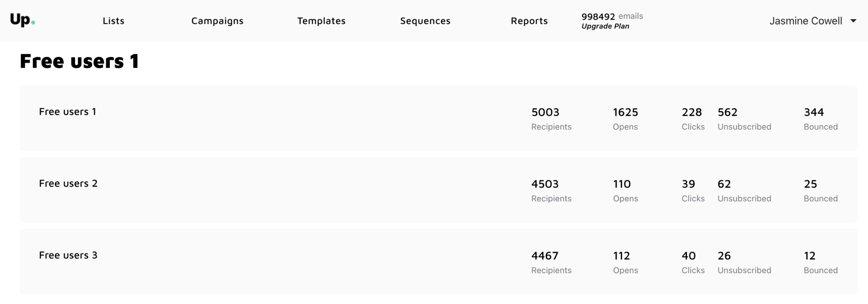Open the Sequences section
Viewport: 868px width, 304px height.
tap(425, 21)
